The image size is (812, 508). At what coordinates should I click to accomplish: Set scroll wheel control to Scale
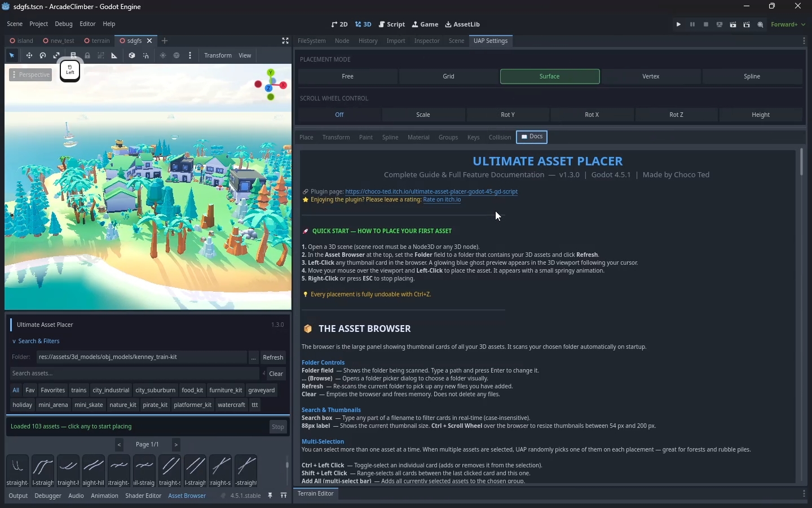[423, 115]
